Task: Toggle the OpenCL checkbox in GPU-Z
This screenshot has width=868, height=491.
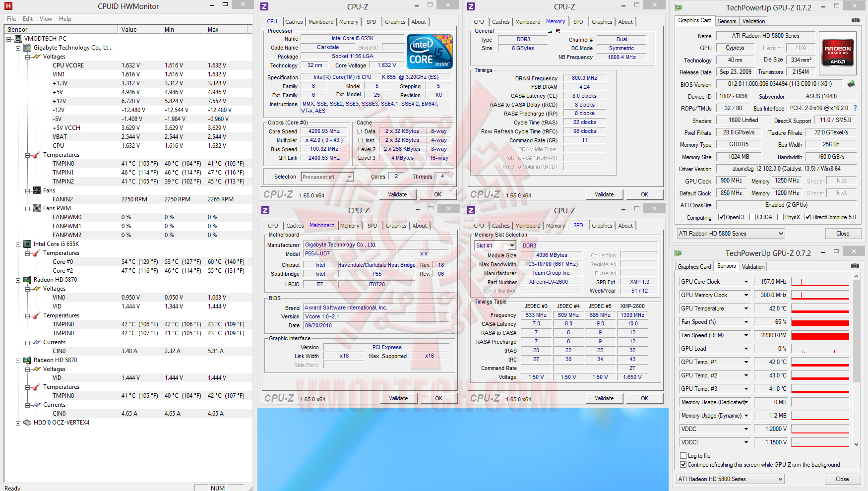Action: coord(722,217)
